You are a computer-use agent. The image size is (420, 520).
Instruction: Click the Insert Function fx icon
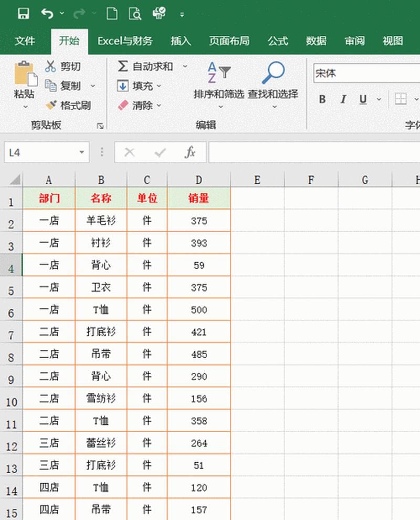(190, 152)
